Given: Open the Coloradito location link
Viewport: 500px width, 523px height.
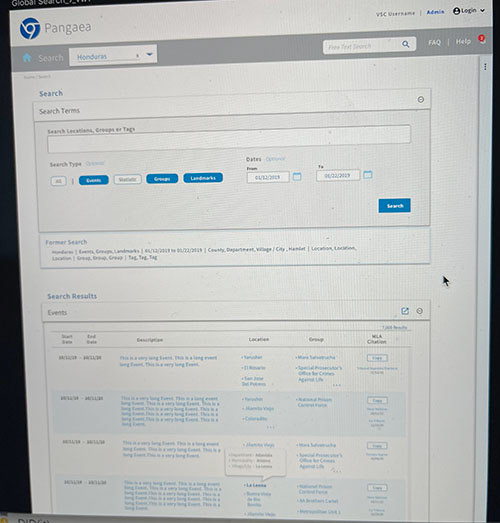Looking at the screenshot, I should [x=255, y=418].
